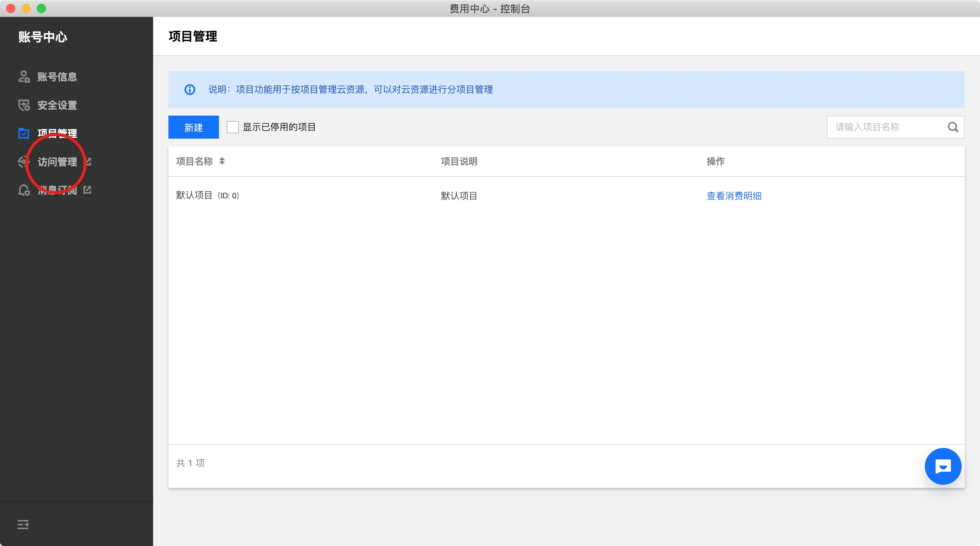
Task: Open 账号信息 in sidebar
Action: point(57,77)
